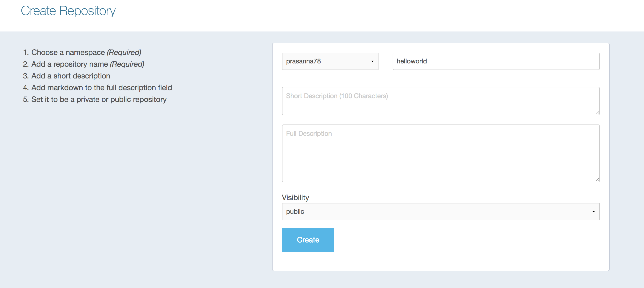Click the Short Description resize handle
Image resolution: width=644 pixels, height=288 pixels.
click(597, 113)
